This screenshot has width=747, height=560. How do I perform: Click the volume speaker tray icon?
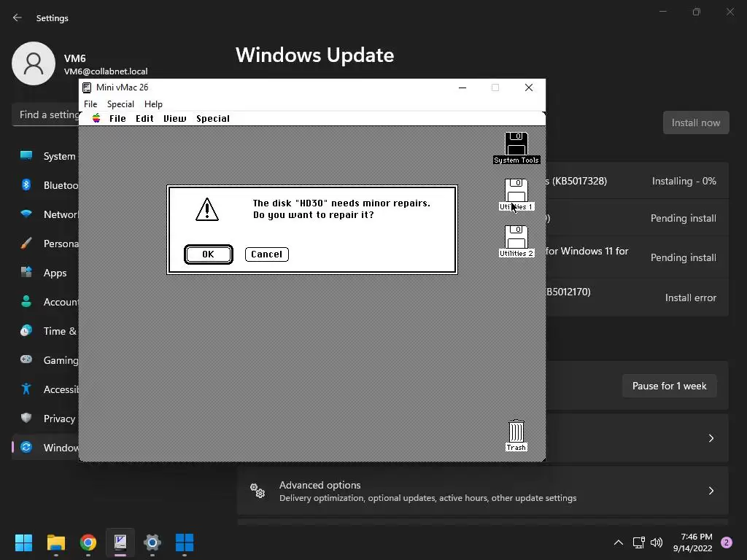point(657,542)
